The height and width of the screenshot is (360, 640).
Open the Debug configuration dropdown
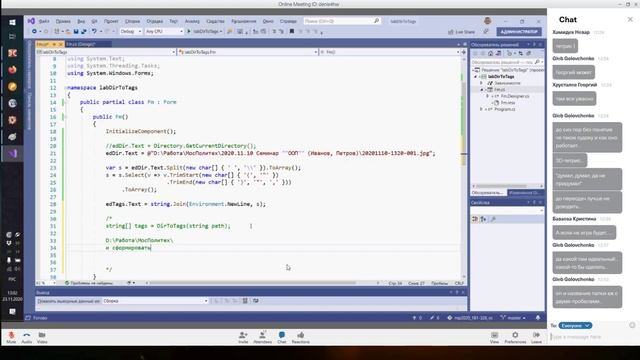[130, 31]
